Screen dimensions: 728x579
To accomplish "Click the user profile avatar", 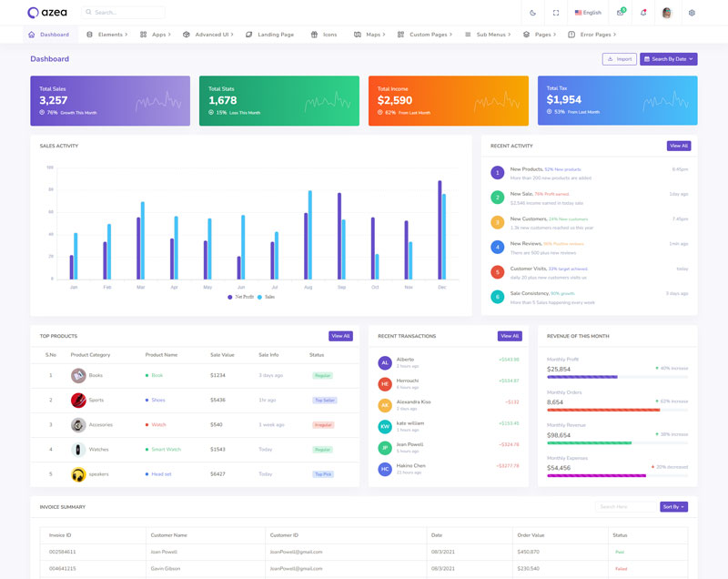I will point(667,13).
